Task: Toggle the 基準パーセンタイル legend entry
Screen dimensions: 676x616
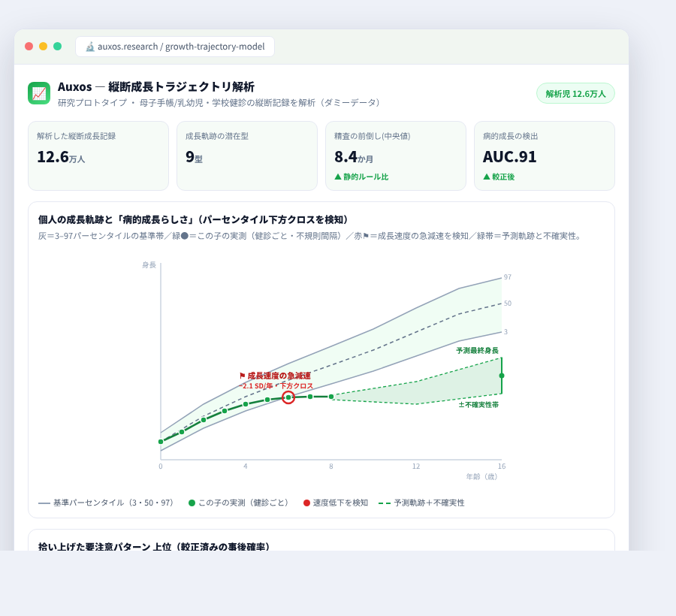Action: pyautogui.click(x=106, y=503)
